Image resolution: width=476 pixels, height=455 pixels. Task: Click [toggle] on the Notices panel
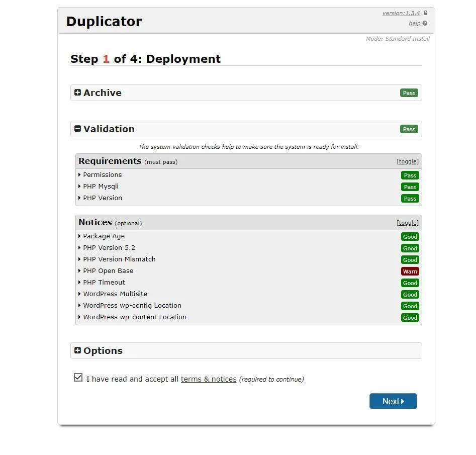point(407,222)
